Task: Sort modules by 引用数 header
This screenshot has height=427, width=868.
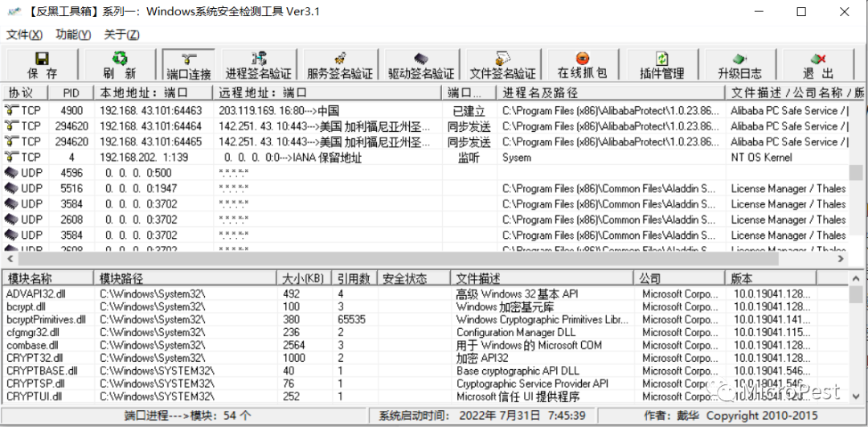Action: (354, 278)
